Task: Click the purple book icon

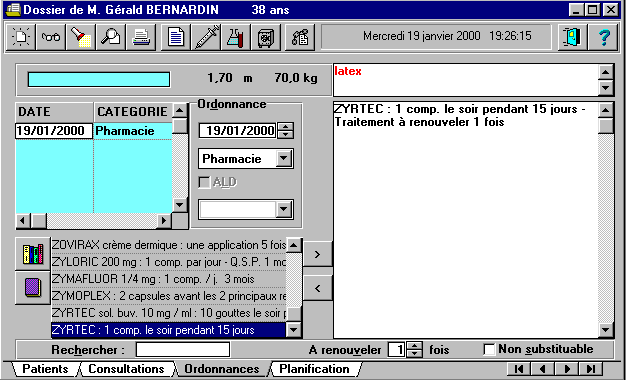Action: pyautogui.click(x=33, y=288)
